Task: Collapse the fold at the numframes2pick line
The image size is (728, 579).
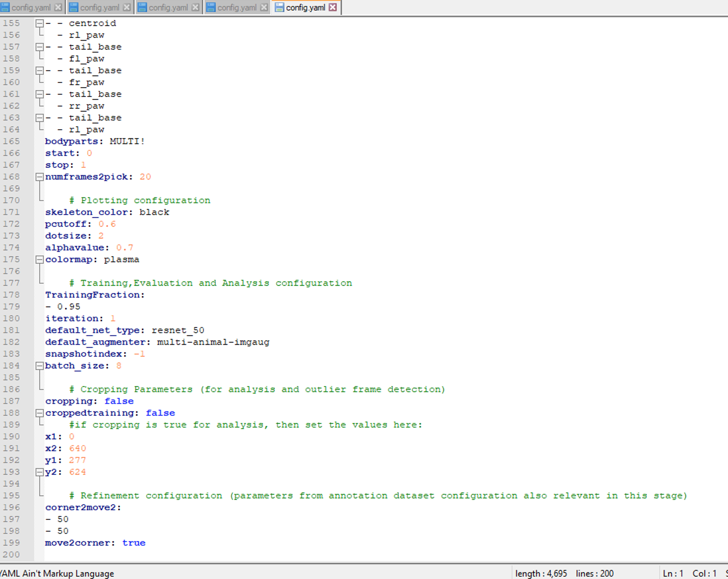Action: pos(39,177)
